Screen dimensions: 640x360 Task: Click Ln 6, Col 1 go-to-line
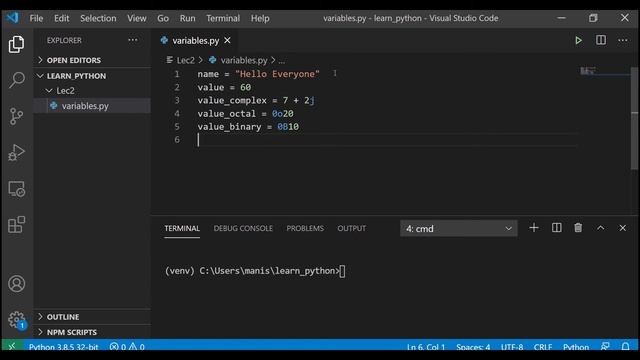(426, 347)
